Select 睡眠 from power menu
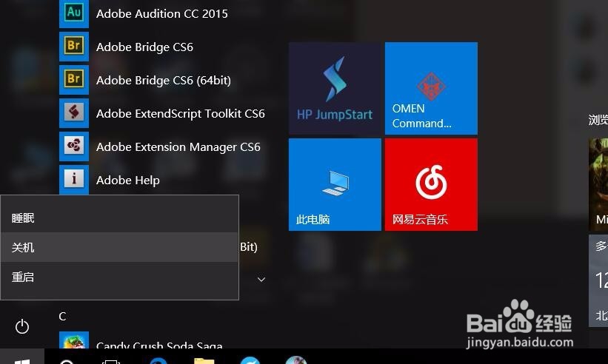 119,218
